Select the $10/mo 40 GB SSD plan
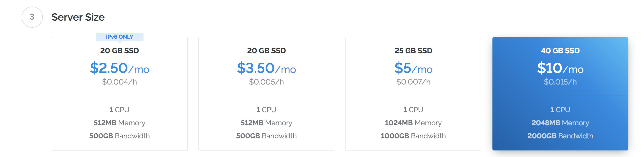644x157 pixels. tap(560, 94)
